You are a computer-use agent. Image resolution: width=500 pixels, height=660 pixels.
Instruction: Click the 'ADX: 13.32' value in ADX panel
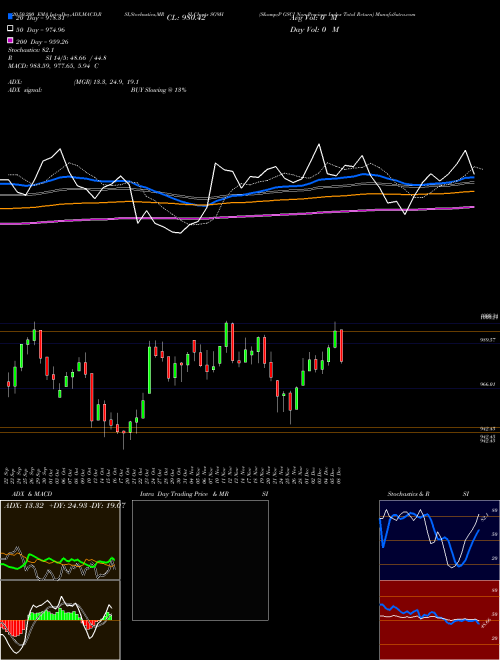[24, 506]
